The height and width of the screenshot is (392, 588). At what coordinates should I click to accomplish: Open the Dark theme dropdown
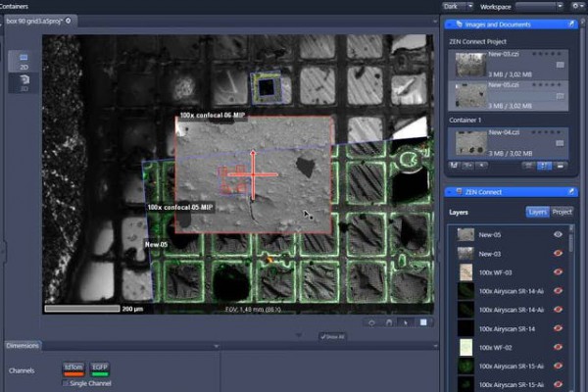[x=469, y=6]
